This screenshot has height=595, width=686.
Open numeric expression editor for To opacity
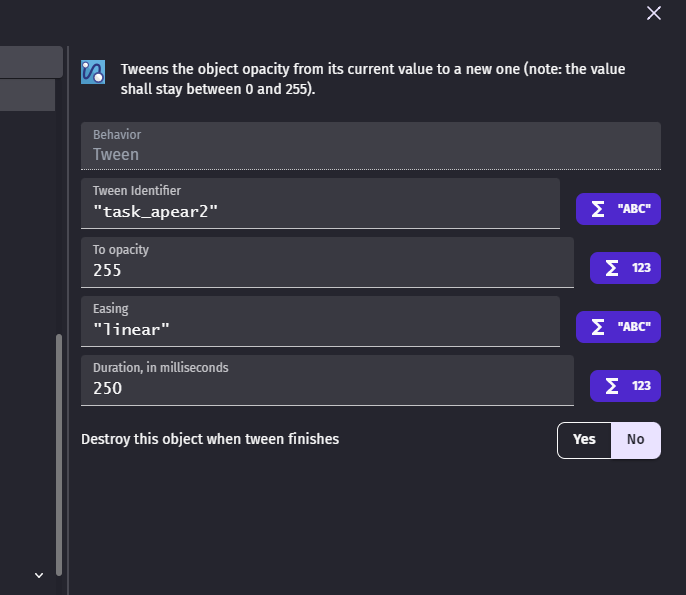click(625, 268)
